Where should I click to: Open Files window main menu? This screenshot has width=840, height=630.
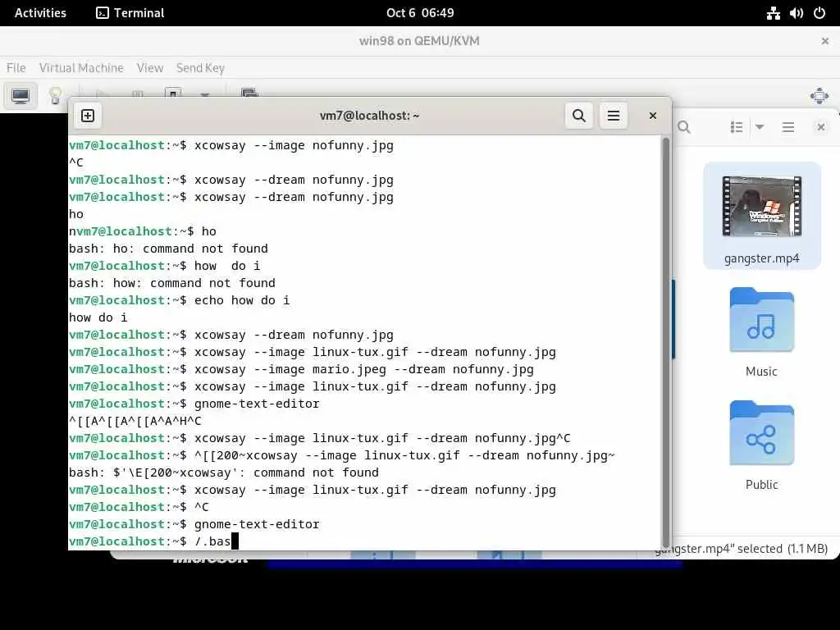pyautogui.click(x=788, y=127)
